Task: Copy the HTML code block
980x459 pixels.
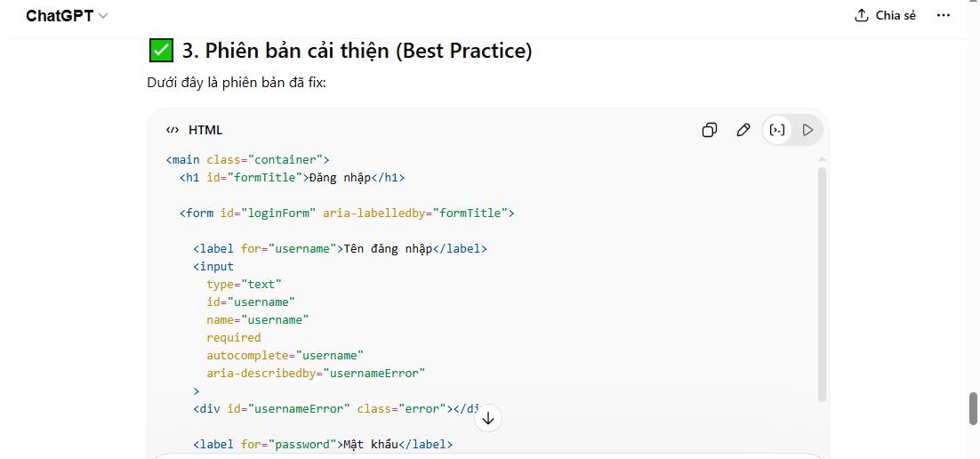Action: pos(710,130)
